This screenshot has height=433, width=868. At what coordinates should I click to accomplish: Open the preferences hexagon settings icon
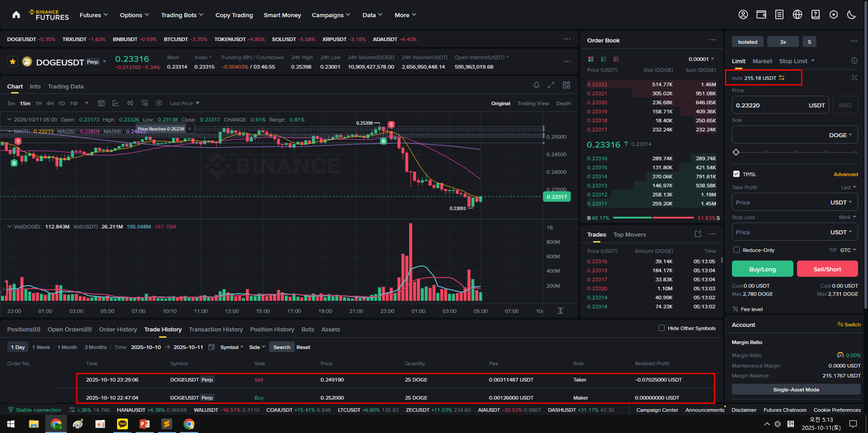coord(833,15)
